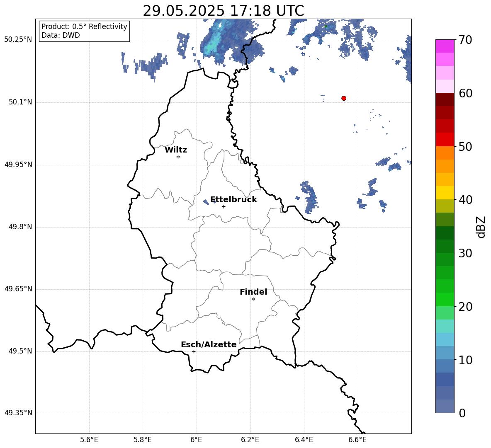Image resolution: width=491 pixels, height=448 pixels.
Task: Click the orange colorbar segment just below 50
Action: click(x=445, y=153)
